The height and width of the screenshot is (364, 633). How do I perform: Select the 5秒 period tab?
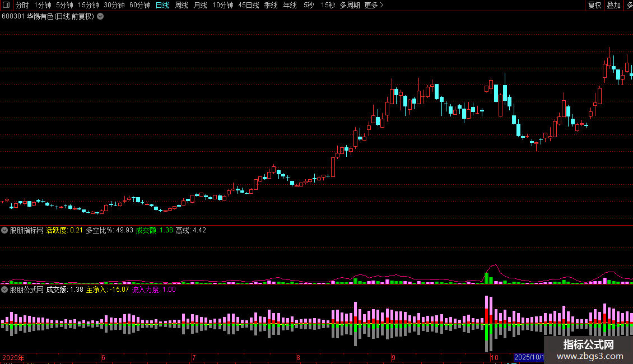click(x=309, y=5)
